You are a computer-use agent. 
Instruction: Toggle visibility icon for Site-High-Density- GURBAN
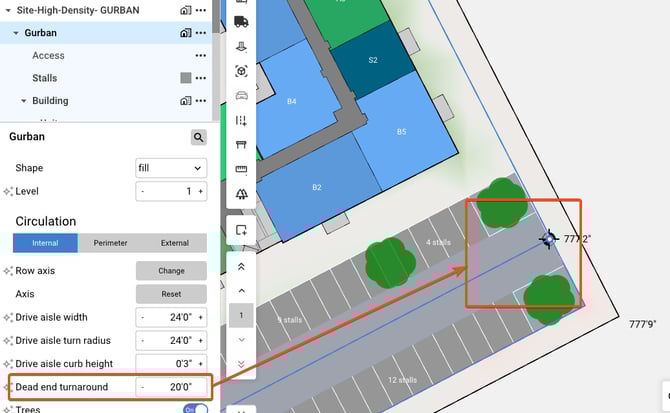pos(185,10)
